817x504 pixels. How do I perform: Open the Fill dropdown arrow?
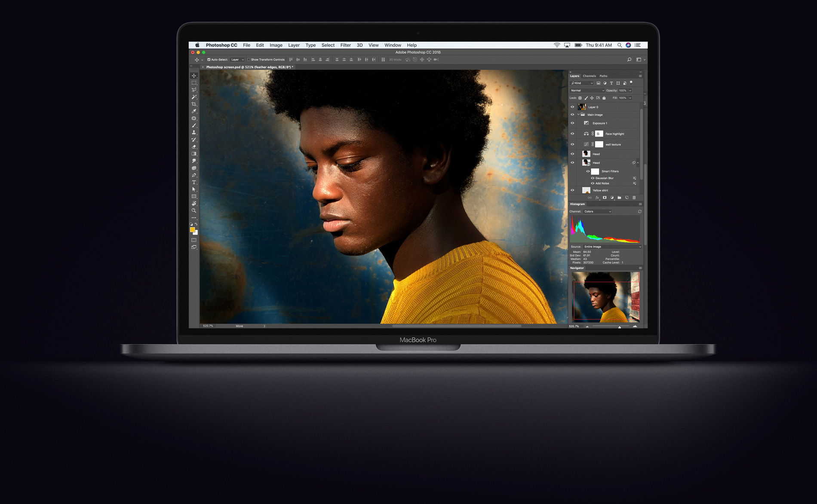tap(630, 98)
